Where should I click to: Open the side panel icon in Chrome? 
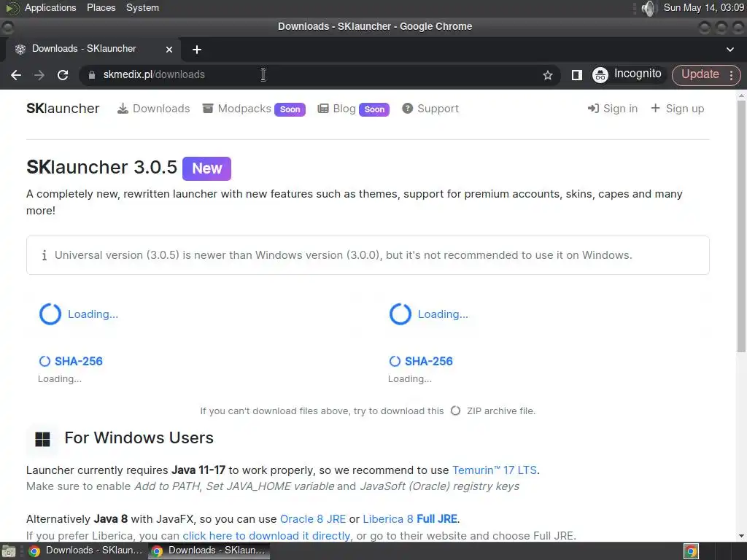coord(576,75)
